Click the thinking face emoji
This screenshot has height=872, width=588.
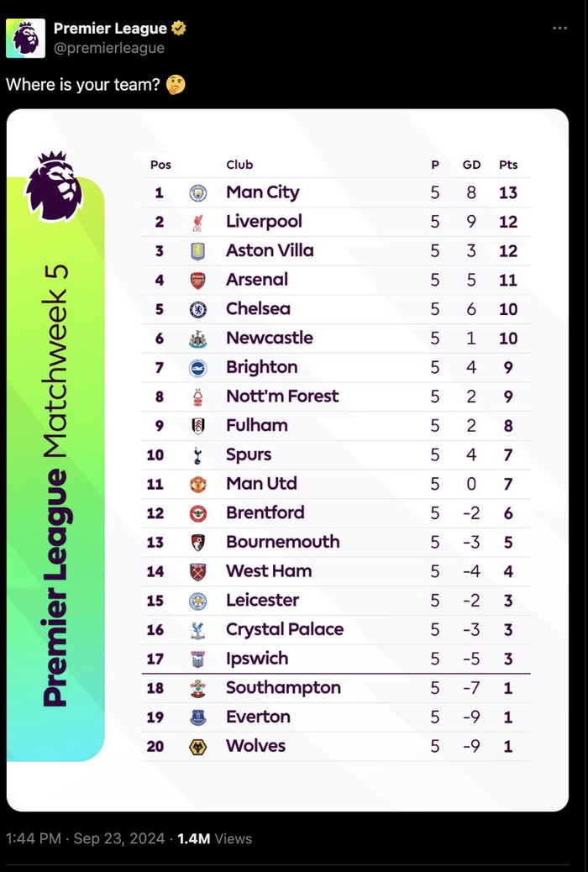[176, 85]
